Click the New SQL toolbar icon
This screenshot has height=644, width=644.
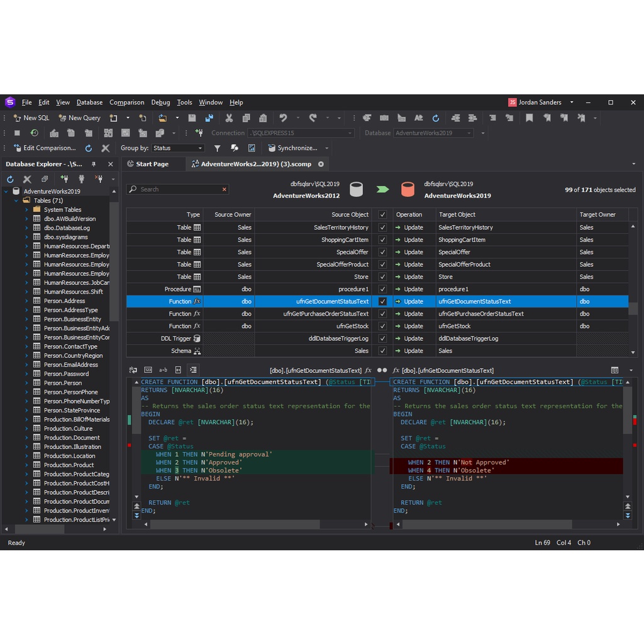click(x=17, y=118)
